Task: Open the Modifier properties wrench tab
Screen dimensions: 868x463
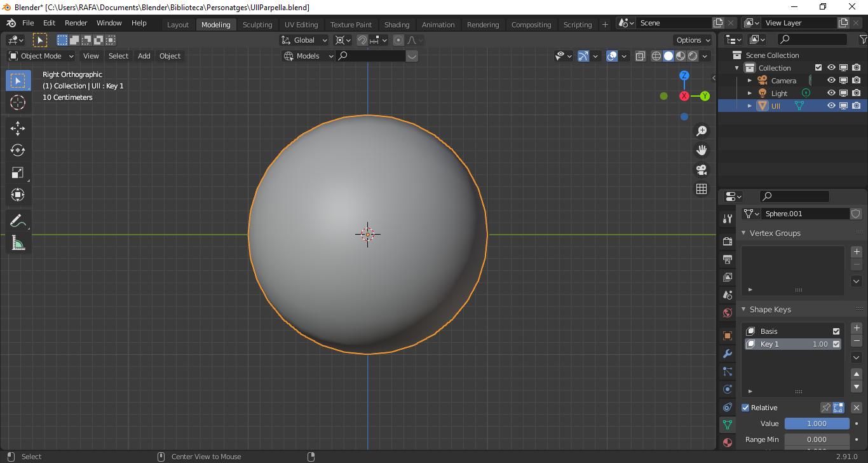Action: [728, 354]
